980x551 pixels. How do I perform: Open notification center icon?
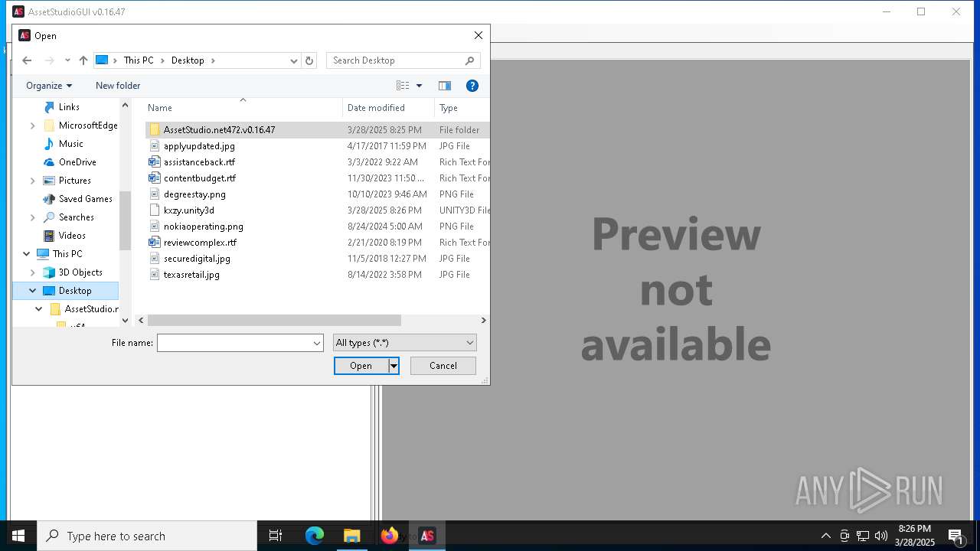(x=955, y=536)
